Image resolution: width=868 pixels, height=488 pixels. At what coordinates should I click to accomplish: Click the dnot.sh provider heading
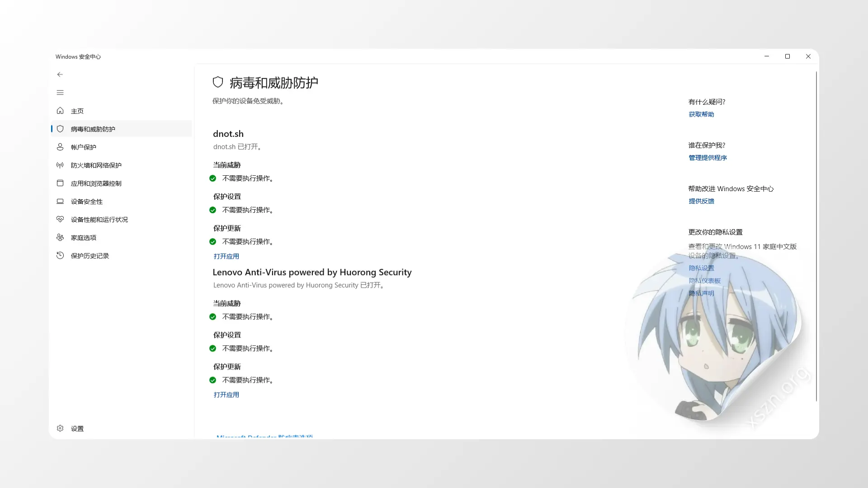[228, 134]
